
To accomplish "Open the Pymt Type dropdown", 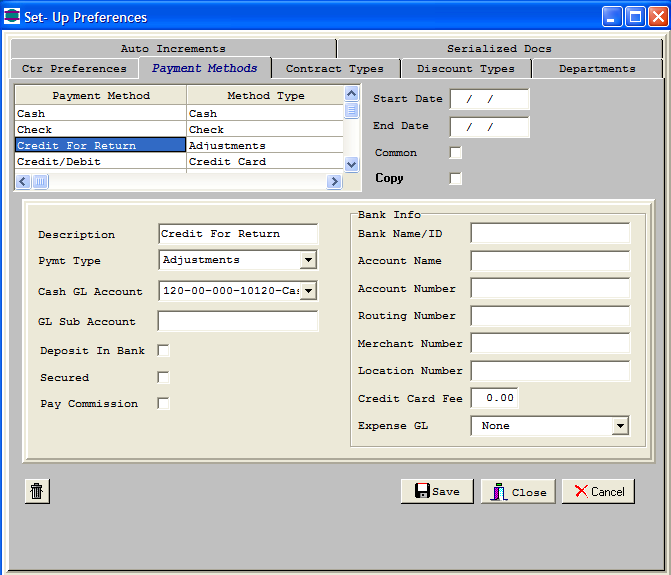I will [x=308, y=260].
